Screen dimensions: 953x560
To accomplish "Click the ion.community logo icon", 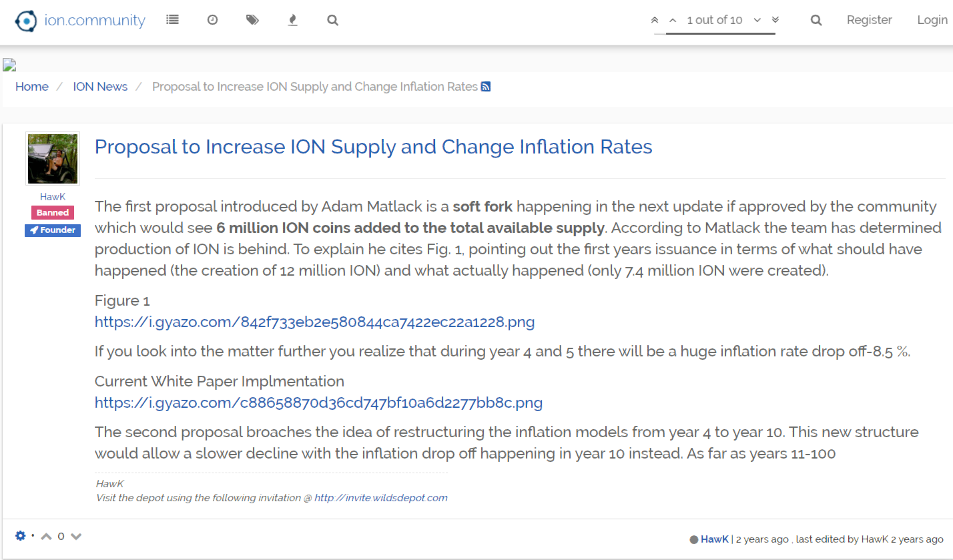I will (26, 21).
